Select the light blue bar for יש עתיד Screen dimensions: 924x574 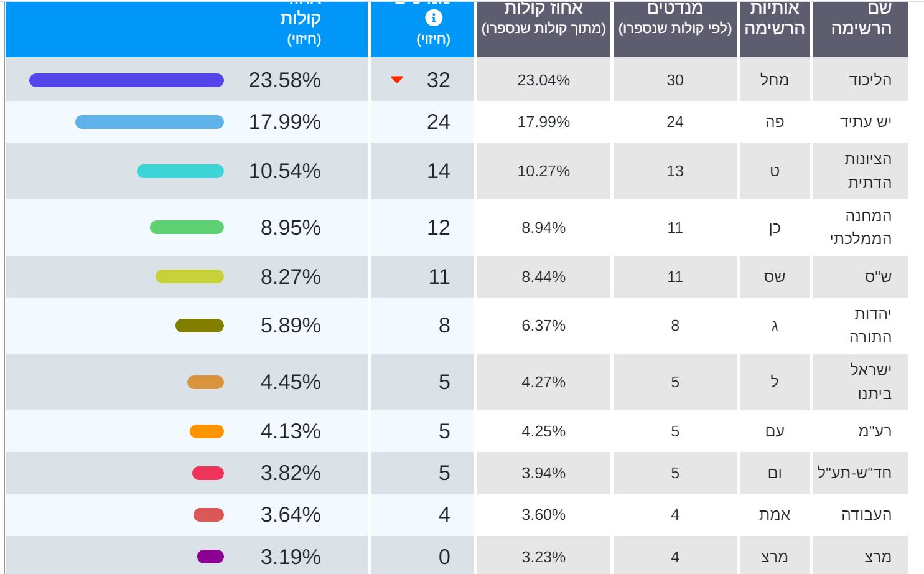(149, 122)
